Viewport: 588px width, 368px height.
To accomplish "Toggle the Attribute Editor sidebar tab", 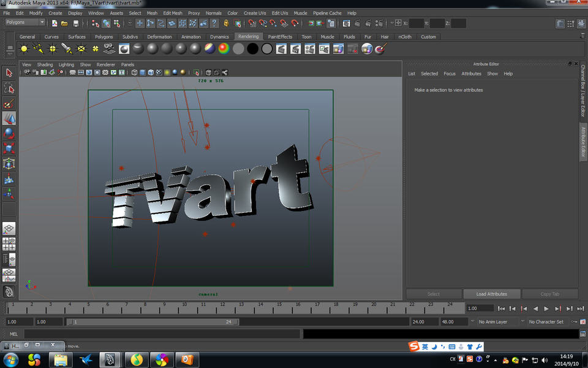I will (583, 142).
